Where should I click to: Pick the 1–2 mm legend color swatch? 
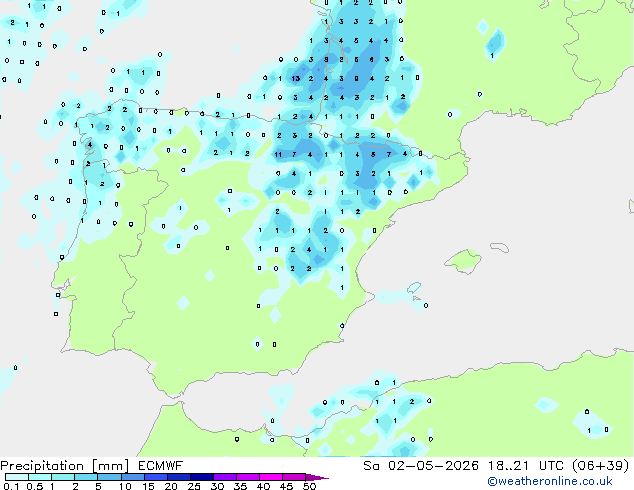63,477
